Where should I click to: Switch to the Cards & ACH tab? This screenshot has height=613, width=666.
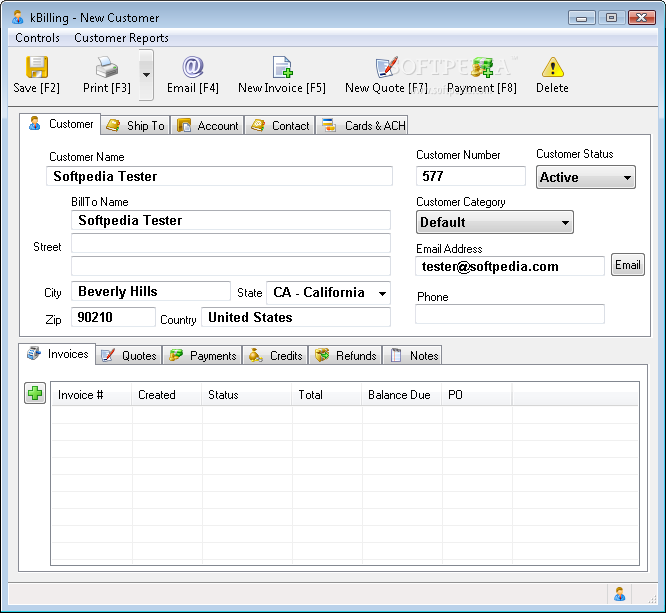(x=362, y=126)
